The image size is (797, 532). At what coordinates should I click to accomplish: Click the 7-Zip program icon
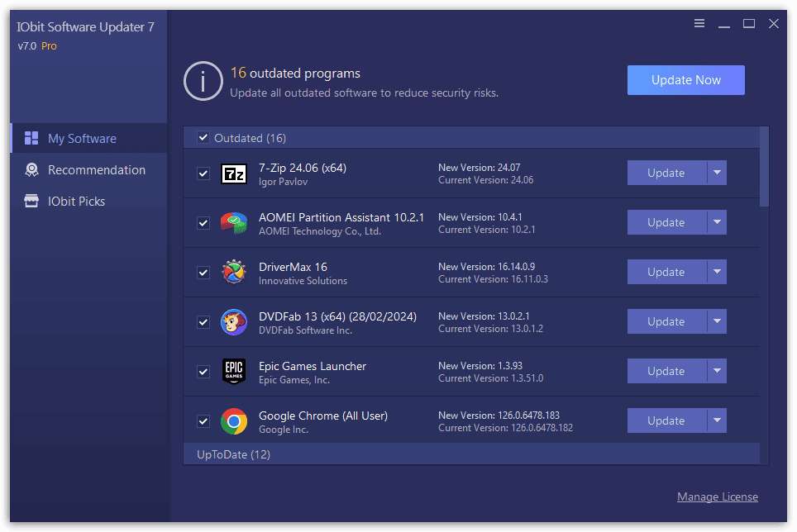234,173
